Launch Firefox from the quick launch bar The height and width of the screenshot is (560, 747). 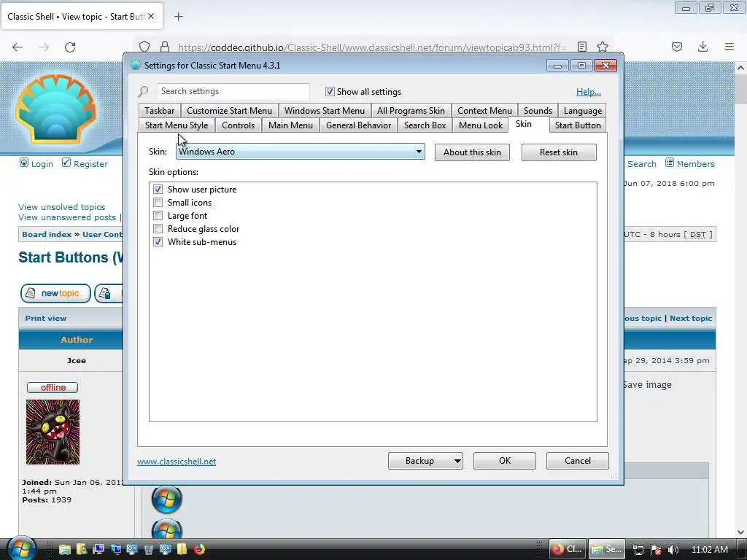(199, 549)
